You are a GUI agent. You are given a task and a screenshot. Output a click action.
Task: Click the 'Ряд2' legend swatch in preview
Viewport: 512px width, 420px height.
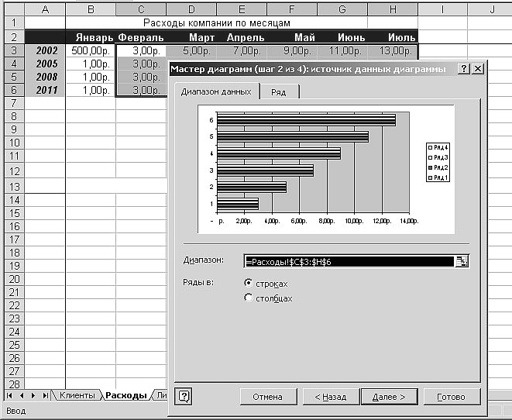coord(430,168)
